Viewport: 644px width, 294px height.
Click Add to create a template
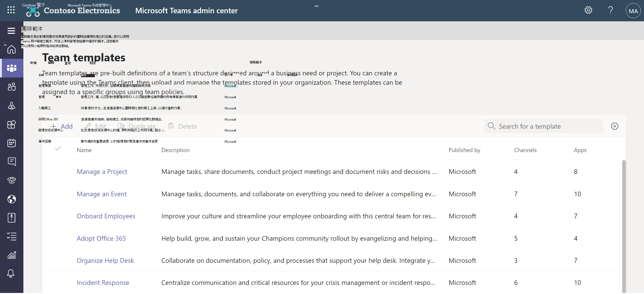(62, 126)
